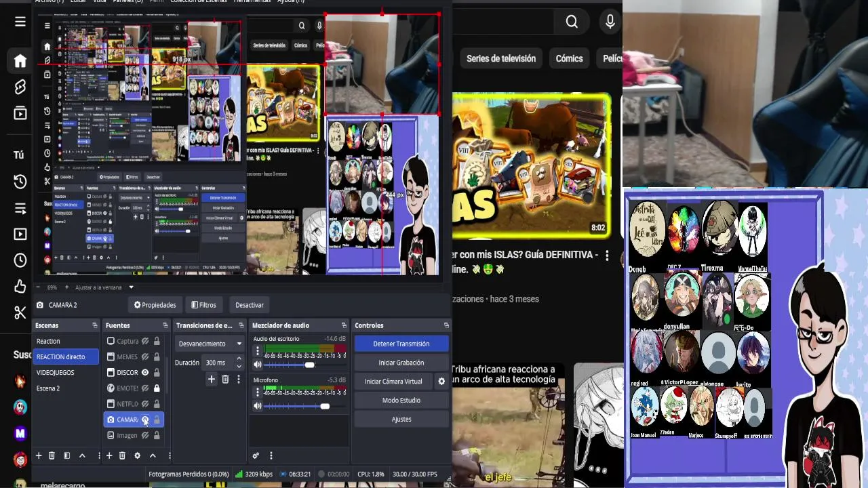
Task: Open YouTube Subscriptions from the sidebar
Action: click(x=20, y=113)
